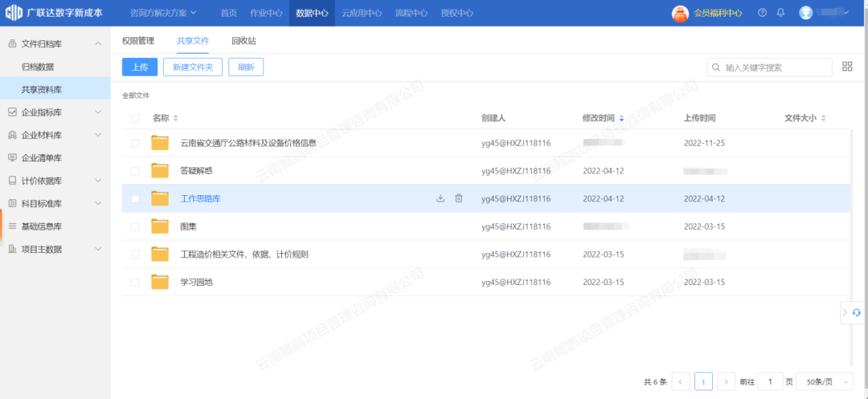868x399 pixels.
Task: Click the 企业材料库 sidebar icon
Action: (12, 136)
